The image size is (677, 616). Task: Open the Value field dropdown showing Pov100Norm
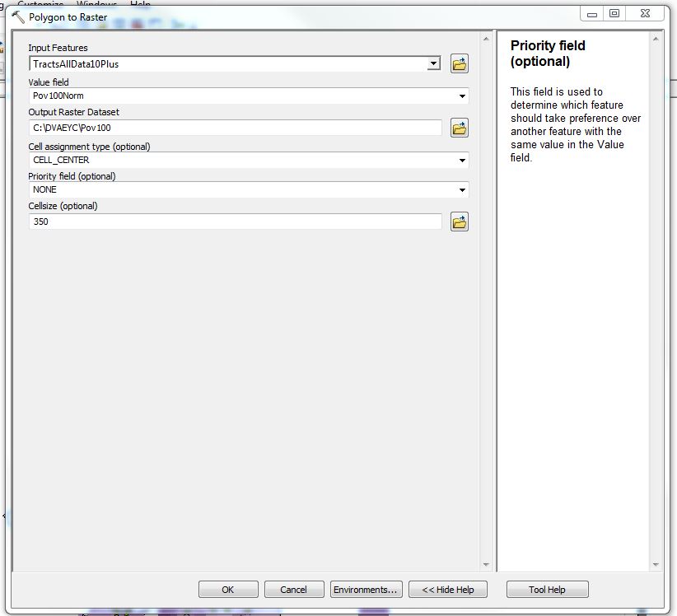pyautogui.click(x=462, y=96)
